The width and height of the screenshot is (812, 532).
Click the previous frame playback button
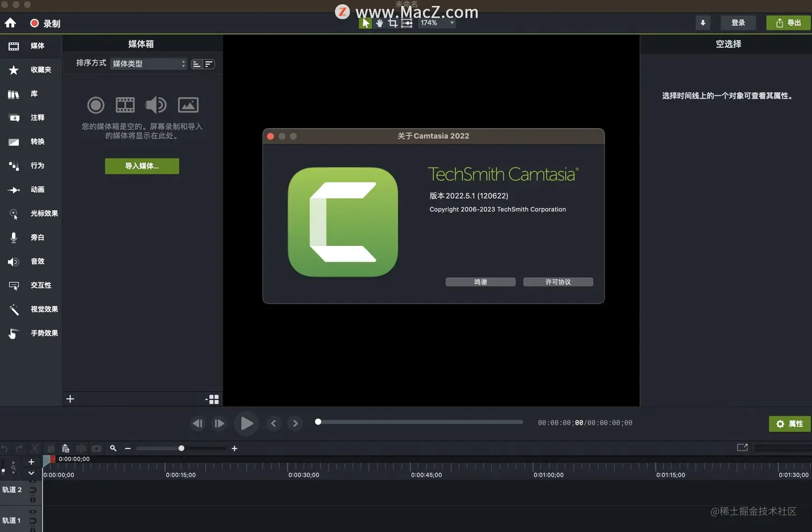(x=198, y=424)
